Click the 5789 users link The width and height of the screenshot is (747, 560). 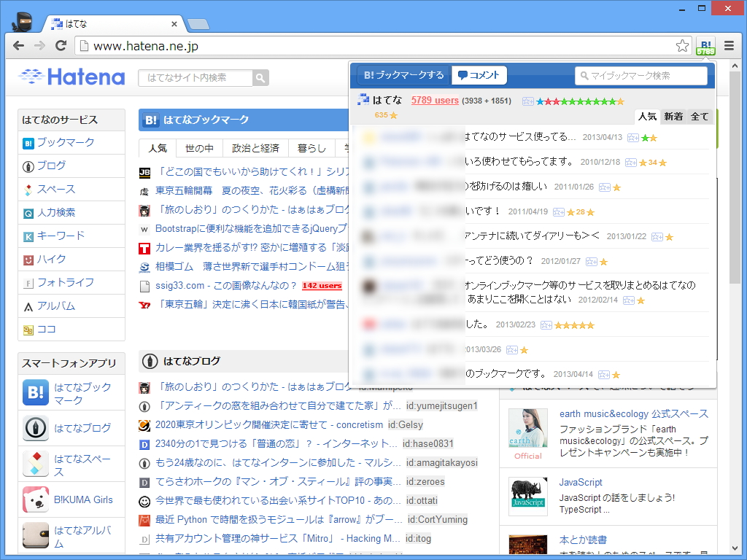click(434, 100)
